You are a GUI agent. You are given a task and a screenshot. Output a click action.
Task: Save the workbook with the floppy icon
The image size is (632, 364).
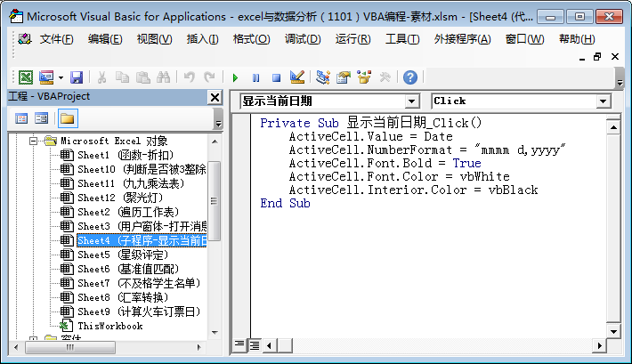(x=77, y=77)
